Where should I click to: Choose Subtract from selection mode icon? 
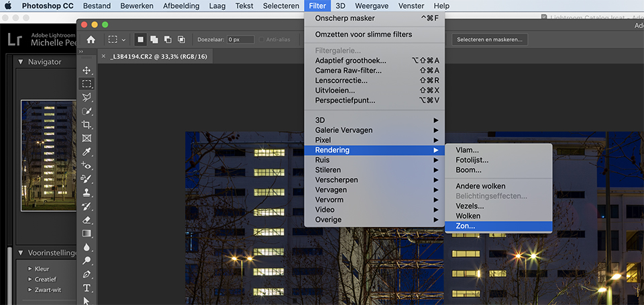168,40
